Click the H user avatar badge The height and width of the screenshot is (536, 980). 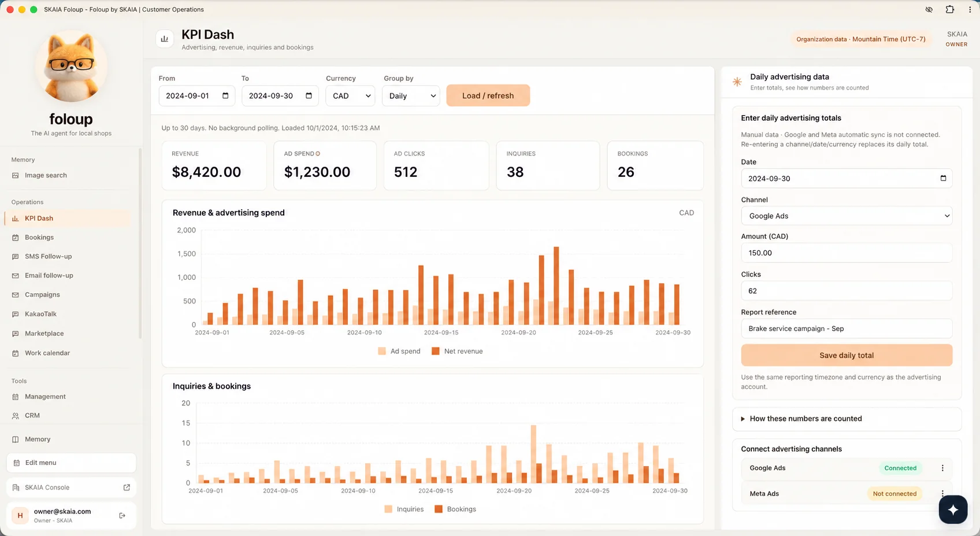tap(20, 516)
